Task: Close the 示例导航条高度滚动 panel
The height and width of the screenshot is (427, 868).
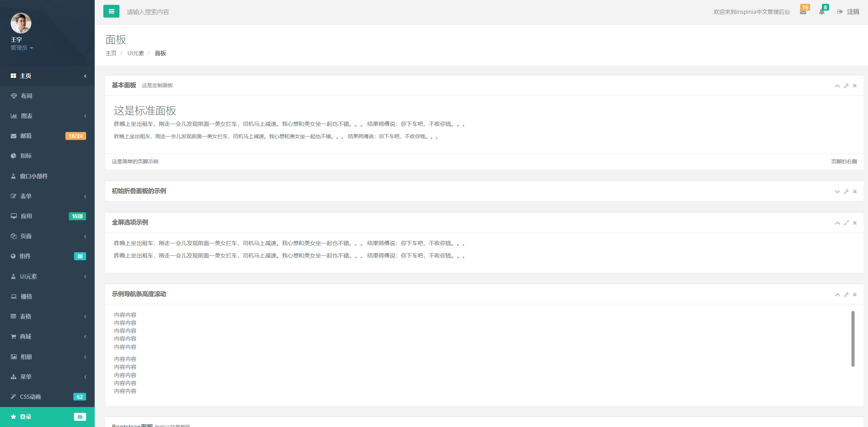Action: click(x=855, y=295)
